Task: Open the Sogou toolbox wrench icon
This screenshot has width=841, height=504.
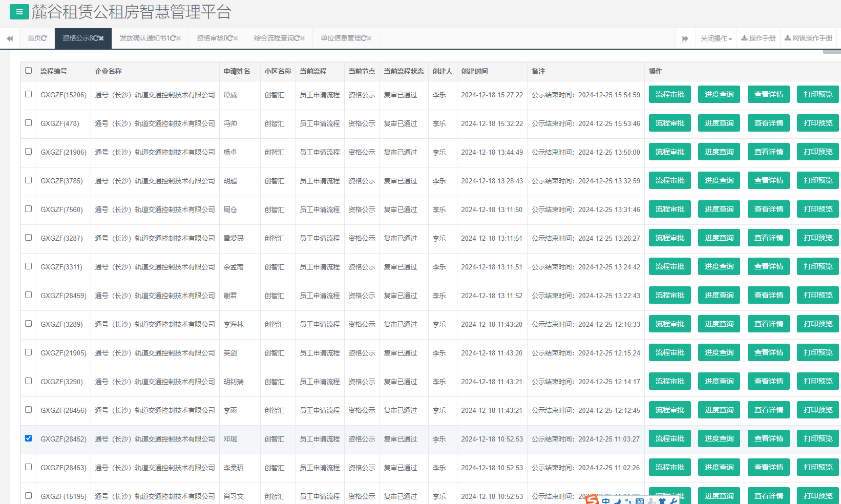Action: [x=674, y=500]
